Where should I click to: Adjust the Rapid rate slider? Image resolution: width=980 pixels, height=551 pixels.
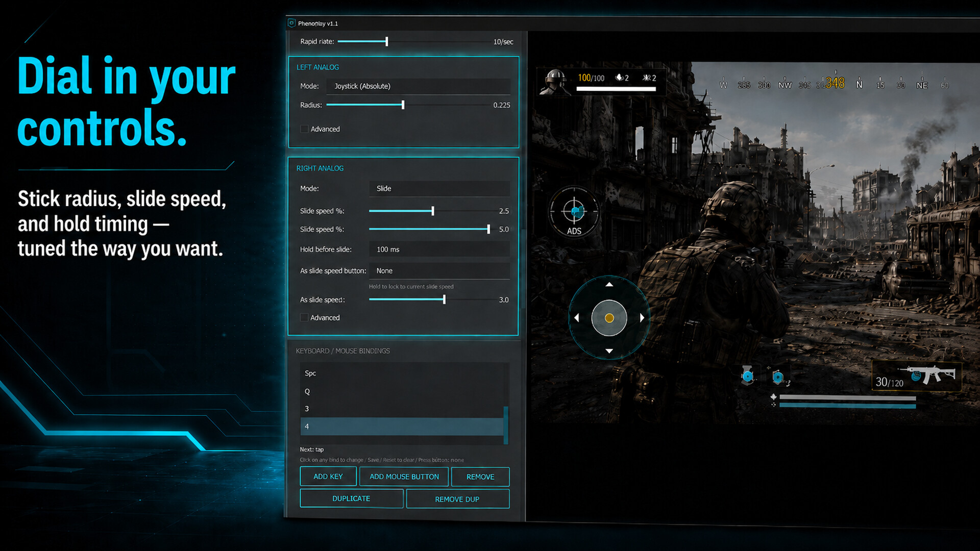(x=387, y=41)
